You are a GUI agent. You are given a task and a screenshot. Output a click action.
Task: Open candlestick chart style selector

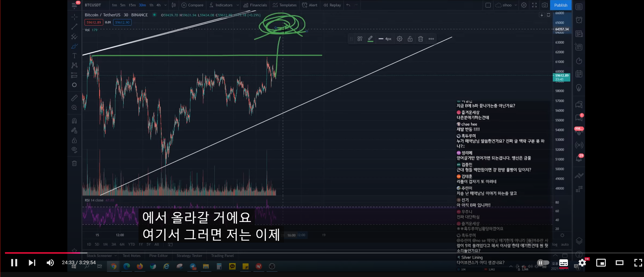pos(174,5)
